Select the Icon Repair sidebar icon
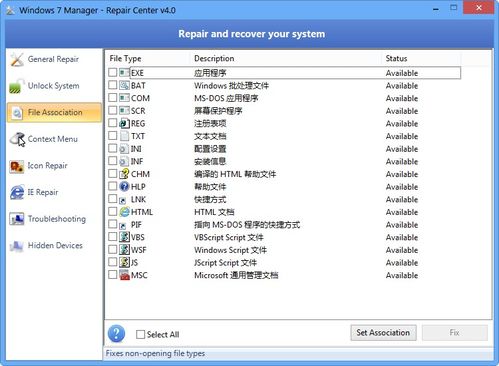Image resolution: width=499 pixels, height=366 pixels. tap(17, 166)
